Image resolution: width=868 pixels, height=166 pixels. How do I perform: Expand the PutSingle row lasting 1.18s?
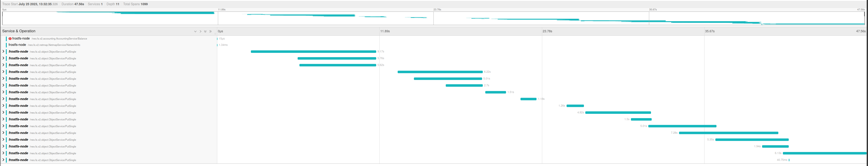coord(3,99)
